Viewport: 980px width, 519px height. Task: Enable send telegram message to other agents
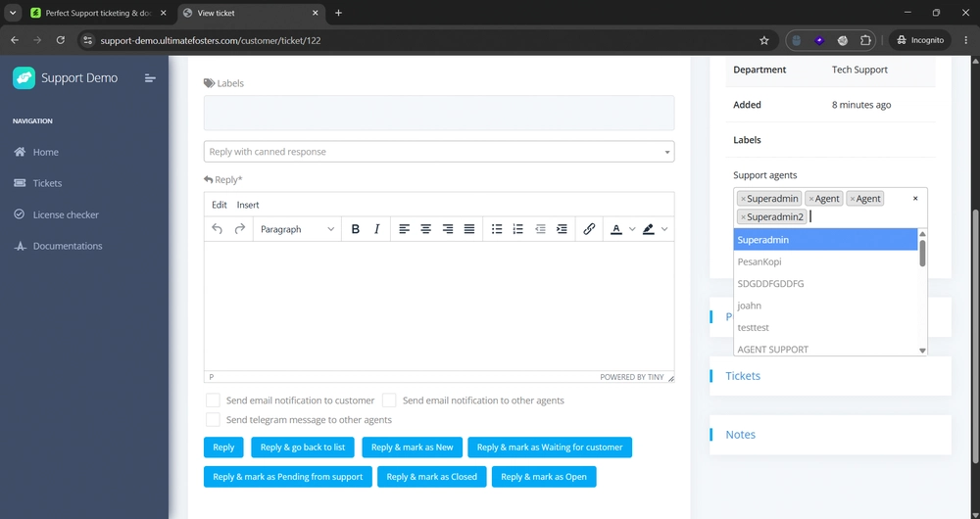(x=213, y=420)
